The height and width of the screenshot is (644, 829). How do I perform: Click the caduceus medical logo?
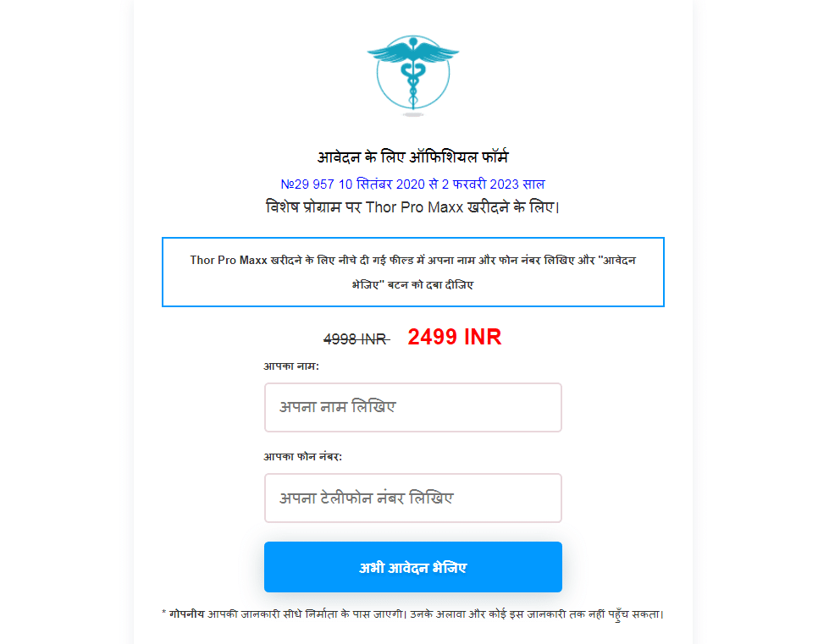[413, 74]
